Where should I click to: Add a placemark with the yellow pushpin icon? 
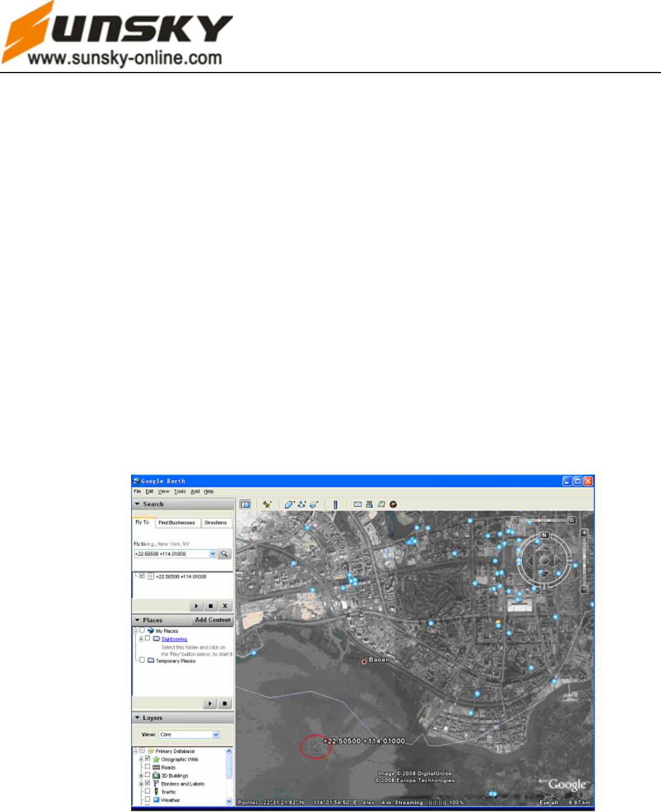(267, 504)
